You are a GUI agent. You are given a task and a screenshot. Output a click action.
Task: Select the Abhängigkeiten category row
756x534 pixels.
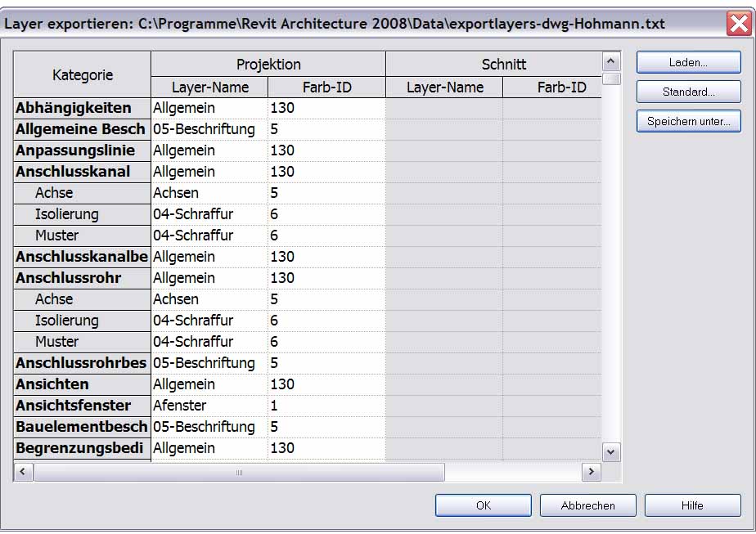83,108
